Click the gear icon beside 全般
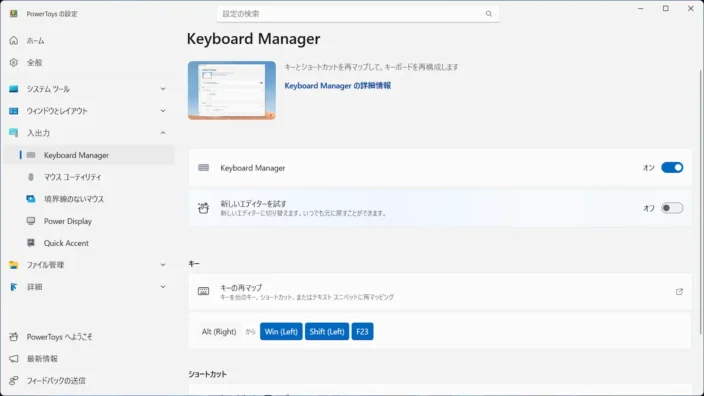Image resolution: width=704 pixels, height=396 pixels. [x=13, y=62]
